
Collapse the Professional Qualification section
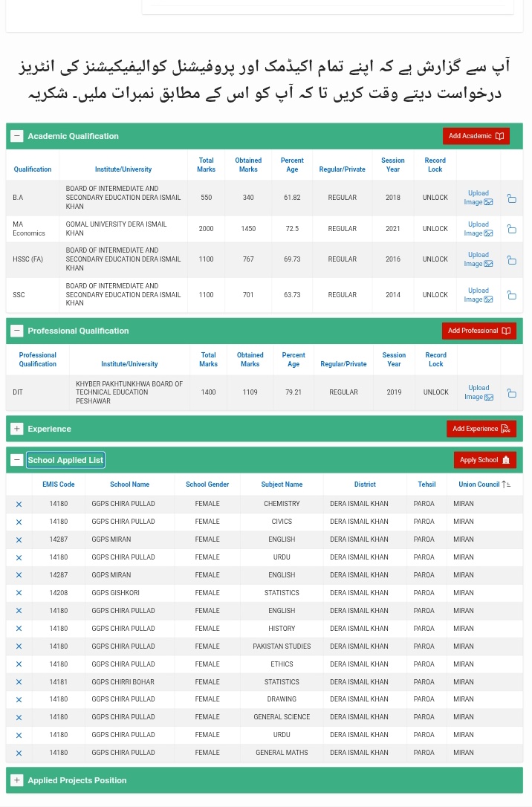point(17,331)
